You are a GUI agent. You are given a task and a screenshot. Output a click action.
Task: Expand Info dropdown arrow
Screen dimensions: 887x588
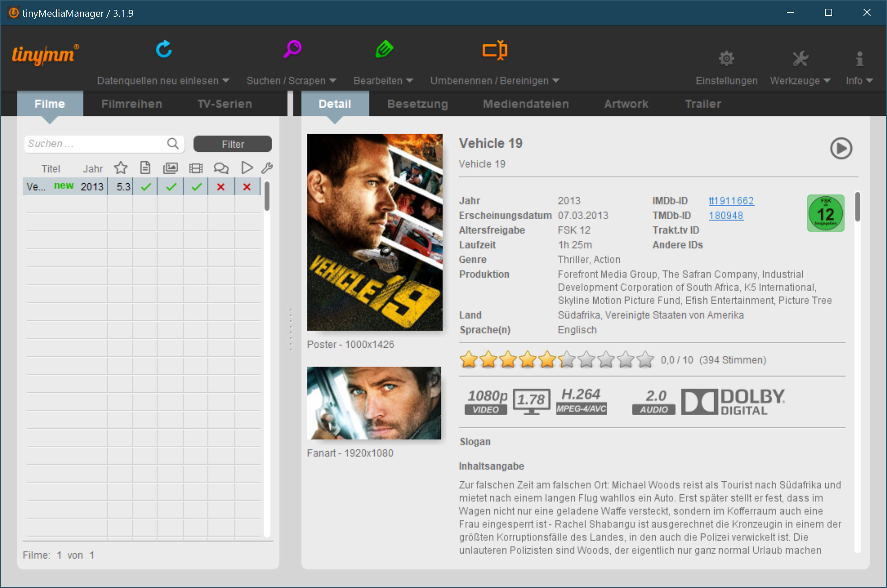[870, 81]
